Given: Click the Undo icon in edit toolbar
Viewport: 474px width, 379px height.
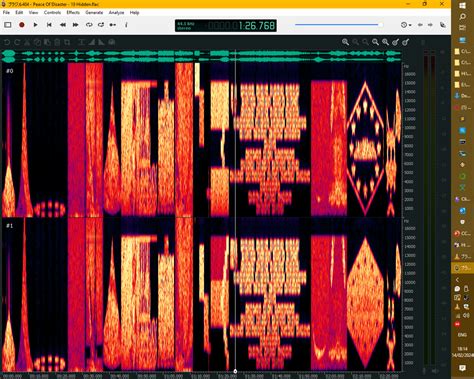Looking at the screenshot, I should 7,42.
